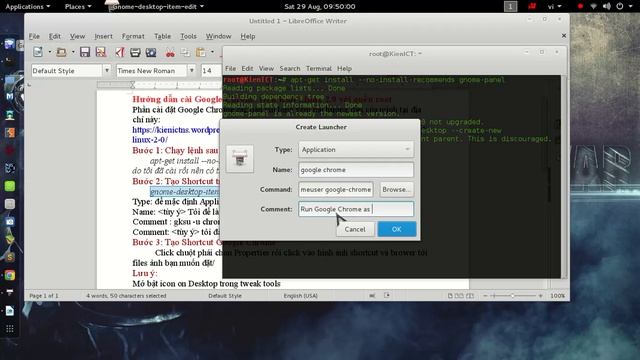This screenshot has width=640, height=360.
Task: Open the vi input language dropdown
Action: (x=554, y=6)
